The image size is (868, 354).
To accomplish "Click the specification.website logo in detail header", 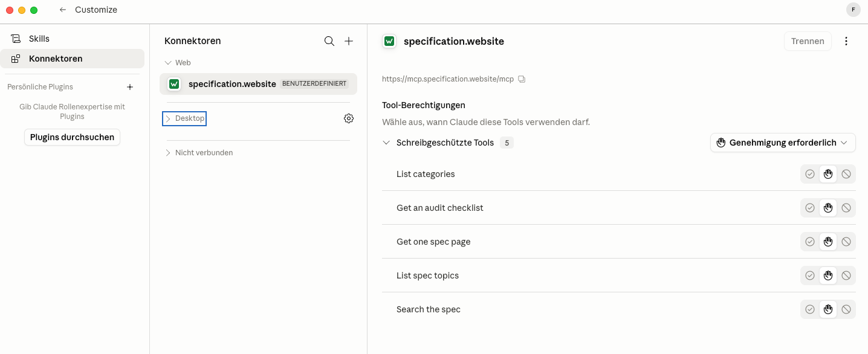I will pyautogui.click(x=389, y=41).
